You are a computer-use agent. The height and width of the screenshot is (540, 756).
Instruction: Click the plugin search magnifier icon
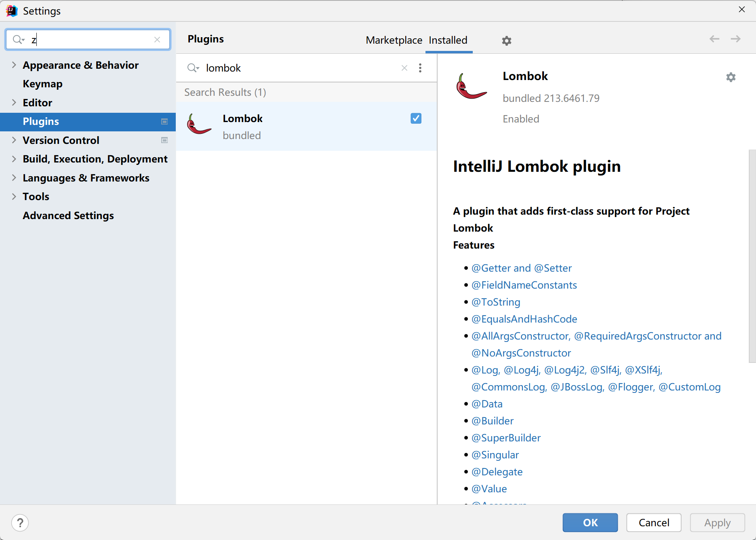[193, 68]
